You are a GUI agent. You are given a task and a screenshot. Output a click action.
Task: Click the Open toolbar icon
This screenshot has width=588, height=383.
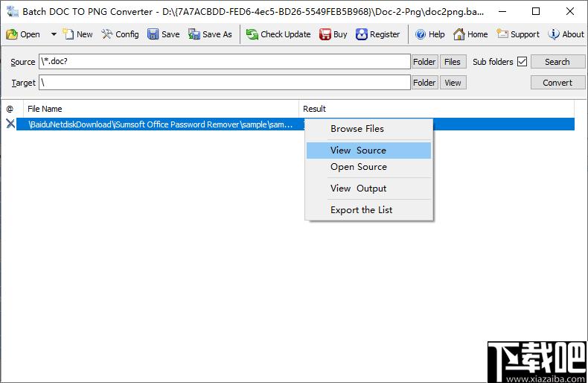pos(12,34)
